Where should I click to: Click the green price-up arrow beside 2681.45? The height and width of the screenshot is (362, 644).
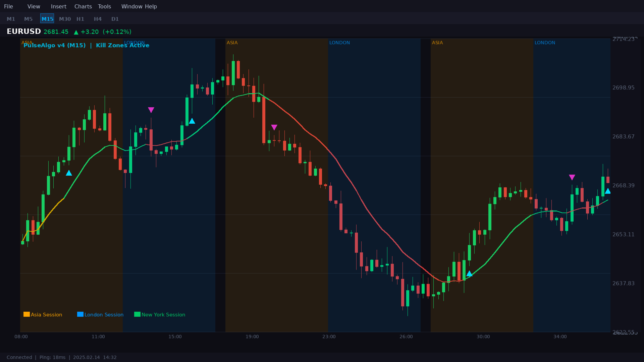point(76,32)
